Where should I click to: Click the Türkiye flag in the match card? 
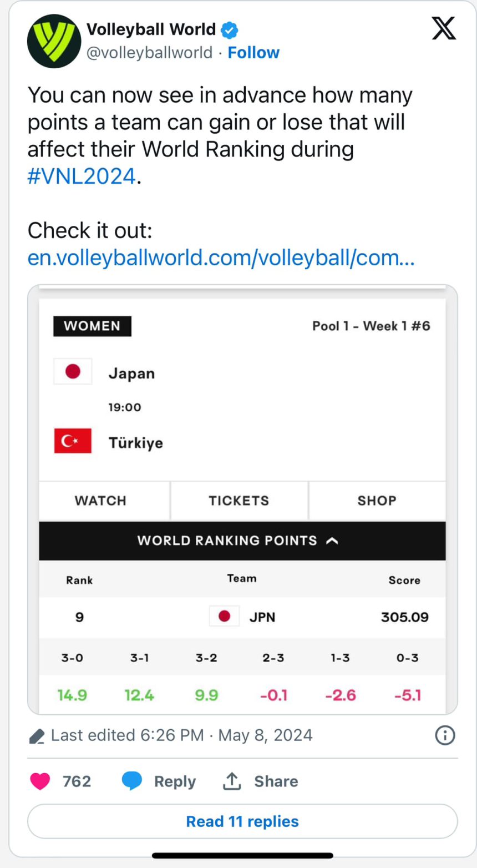coord(72,441)
